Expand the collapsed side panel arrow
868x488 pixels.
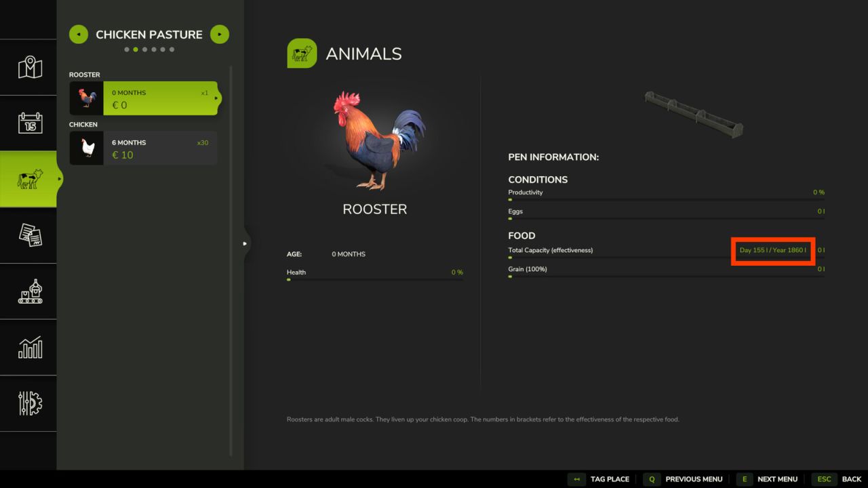(245, 242)
